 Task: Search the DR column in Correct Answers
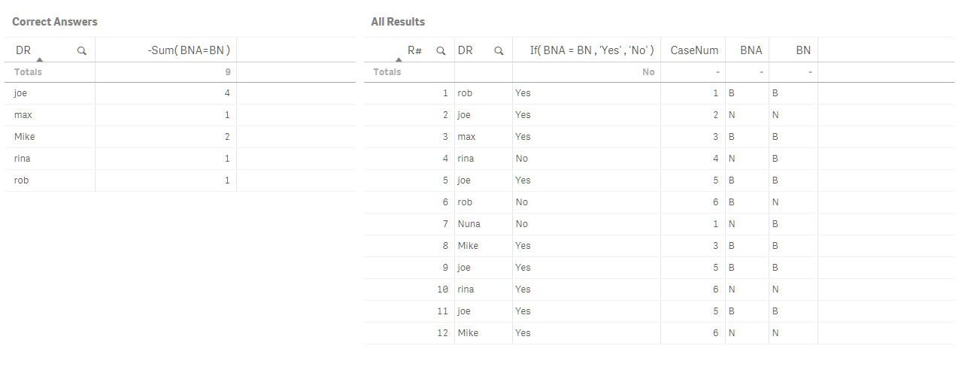(82, 51)
